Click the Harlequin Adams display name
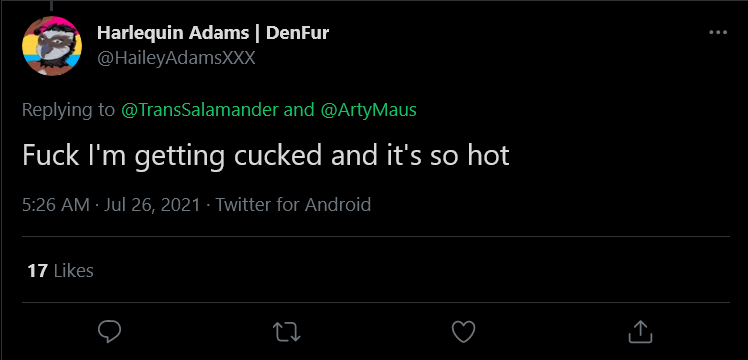This screenshot has height=360, width=748. click(173, 33)
